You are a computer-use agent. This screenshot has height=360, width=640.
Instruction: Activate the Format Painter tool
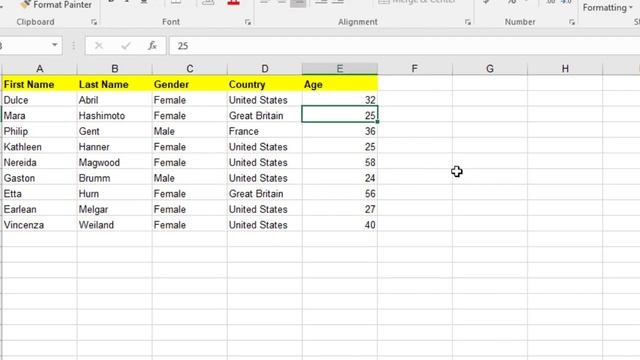56,4
